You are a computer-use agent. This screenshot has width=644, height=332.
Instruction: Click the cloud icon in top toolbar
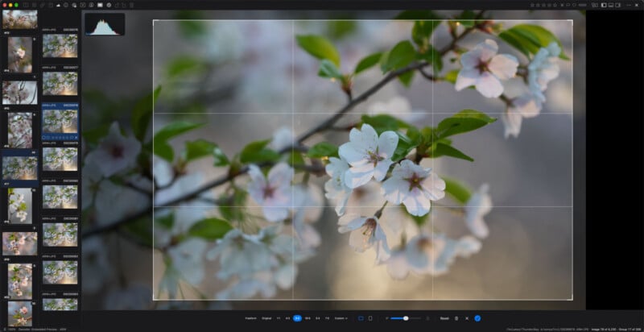[x=58, y=5]
